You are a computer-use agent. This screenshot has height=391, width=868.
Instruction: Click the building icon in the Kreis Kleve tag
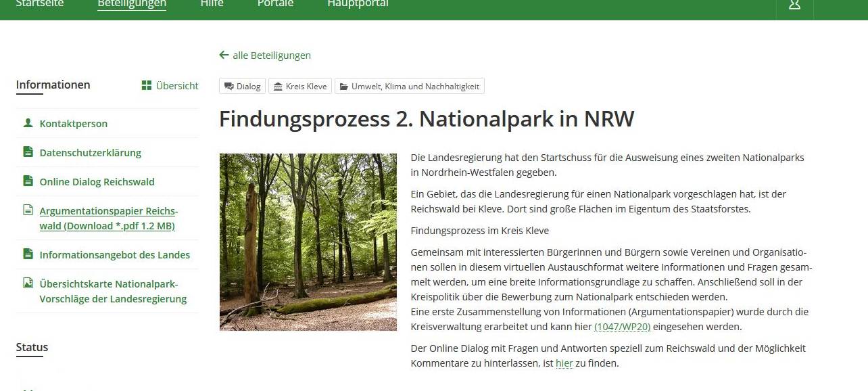[x=278, y=86]
